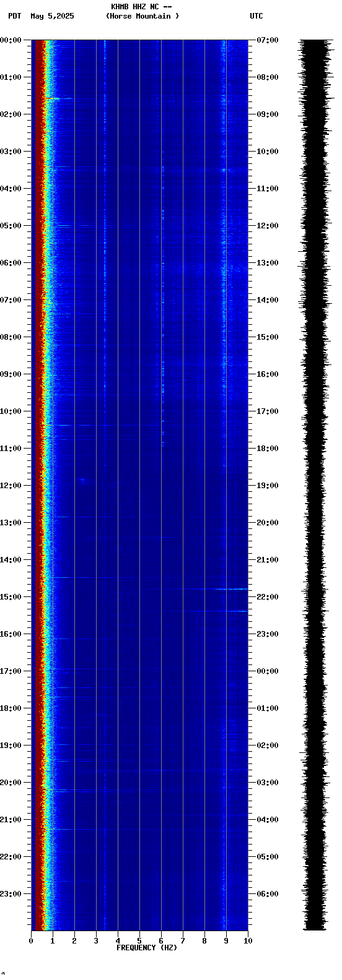The width and height of the screenshot is (342, 980).
Task: Click the May 5,2025 date text
Action: (x=52, y=16)
